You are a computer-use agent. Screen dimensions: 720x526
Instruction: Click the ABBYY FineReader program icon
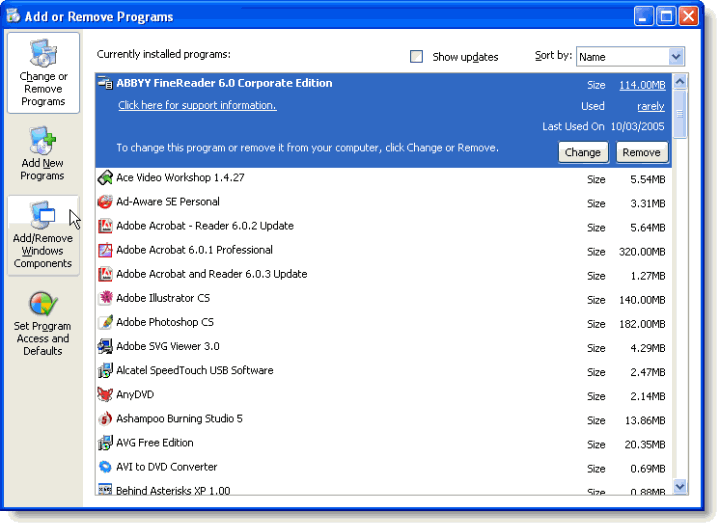(105, 83)
